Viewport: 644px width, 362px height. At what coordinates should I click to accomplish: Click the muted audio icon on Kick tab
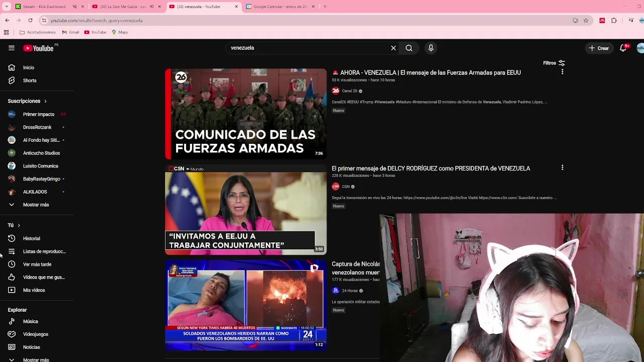point(75,7)
